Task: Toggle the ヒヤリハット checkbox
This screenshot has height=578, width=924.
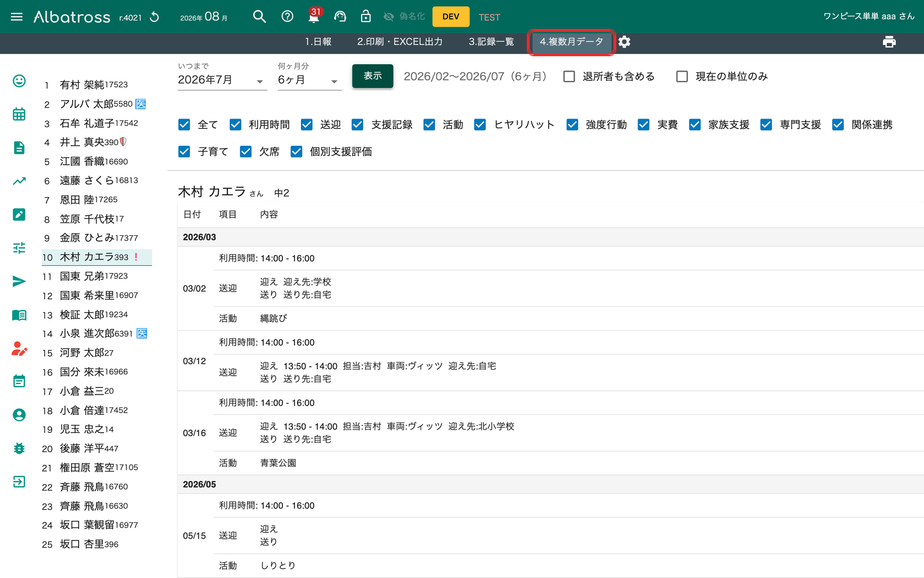Action: 480,125
